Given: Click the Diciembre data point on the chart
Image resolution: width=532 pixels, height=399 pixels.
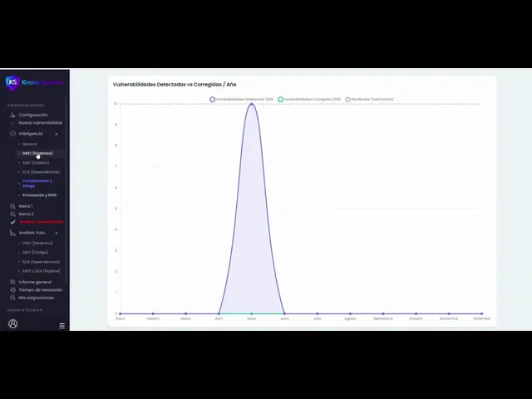Looking at the screenshot, I should tap(482, 314).
